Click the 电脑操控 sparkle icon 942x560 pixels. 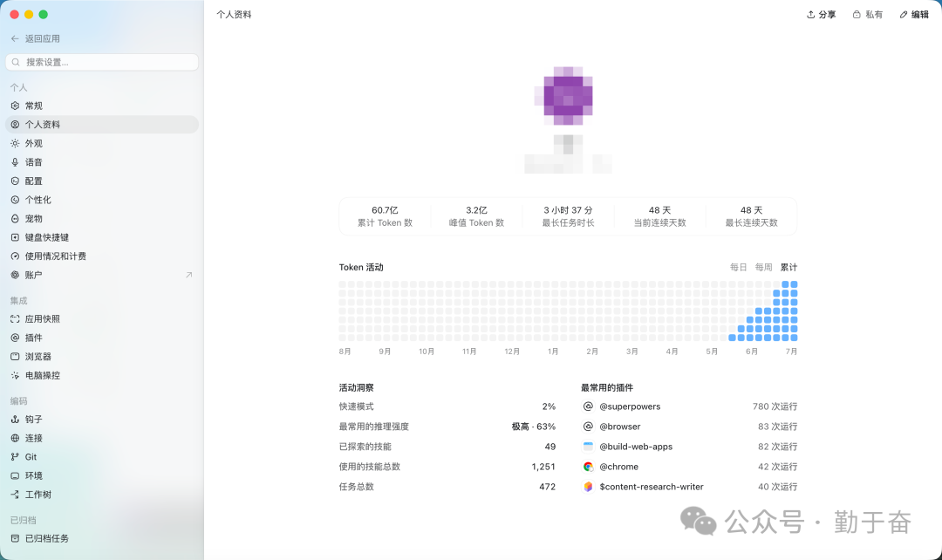click(x=15, y=376)
